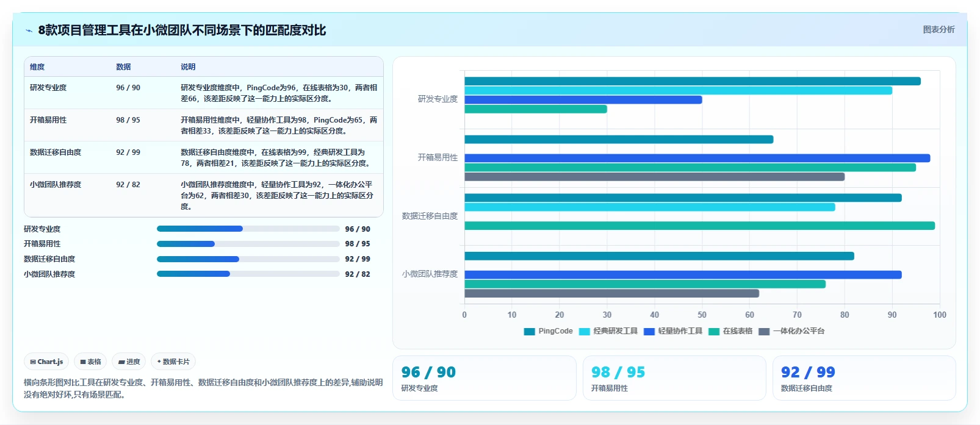Click the 经典研发工具 bar in the 研发专业度 chart group
The height and width of the screenshot is (425, 980).
pos(678,90)
